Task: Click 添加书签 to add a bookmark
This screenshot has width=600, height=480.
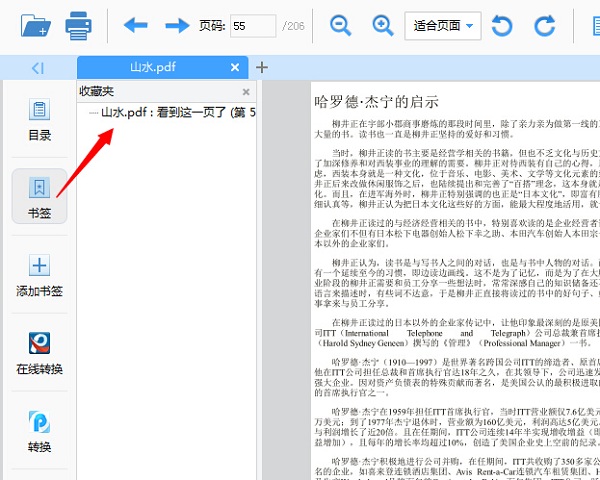Action: click(x=39, y=276)
